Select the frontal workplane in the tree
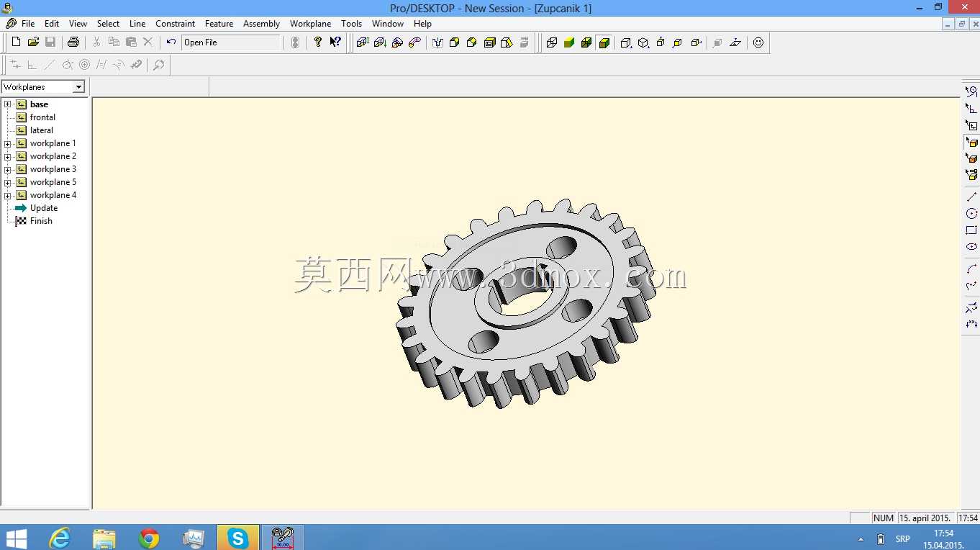Viewport: 980px width, 550px height. pyautogui.click(x=42, y=117)
